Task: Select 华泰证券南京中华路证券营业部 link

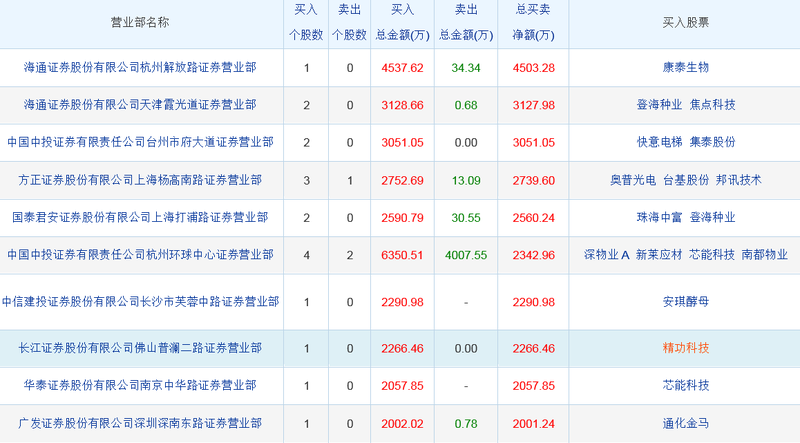Action: pos(140,385)
